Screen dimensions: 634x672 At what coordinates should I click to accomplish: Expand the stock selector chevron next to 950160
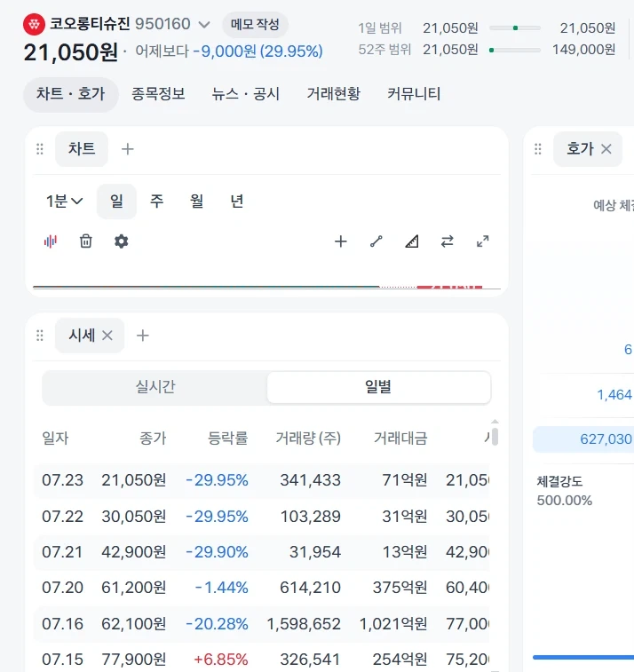[204, 25]
